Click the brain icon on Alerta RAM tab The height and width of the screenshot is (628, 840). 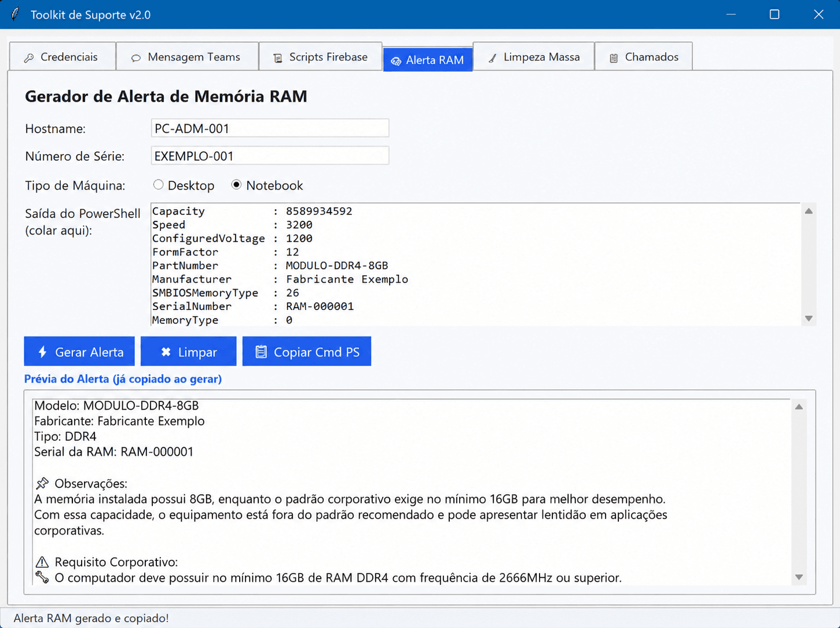tap(396, 61)
